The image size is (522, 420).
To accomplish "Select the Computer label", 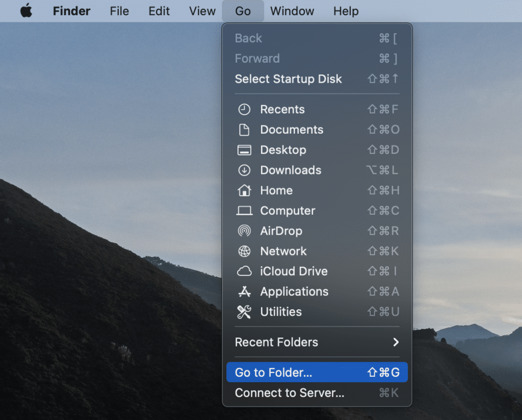I will [x=288, y=211].
